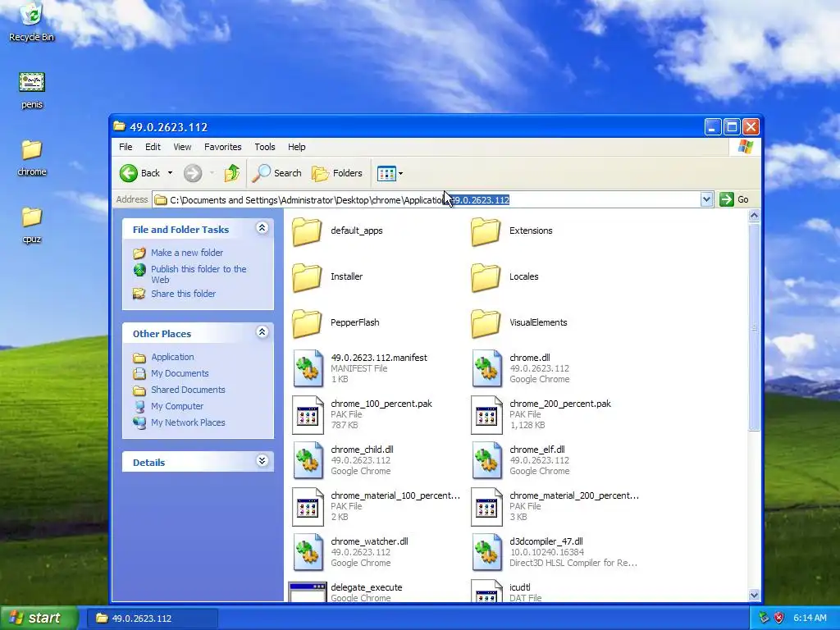Screen dimensions: 840x630
Task: Click the scrollbar down arrow
Action: 754,595
